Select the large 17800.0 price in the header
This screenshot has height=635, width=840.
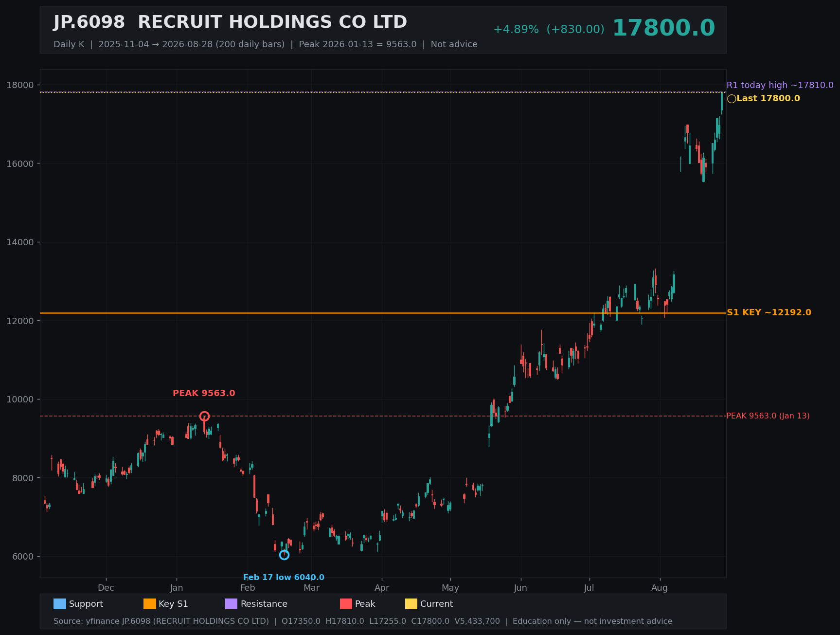click(x=663, y=28)
